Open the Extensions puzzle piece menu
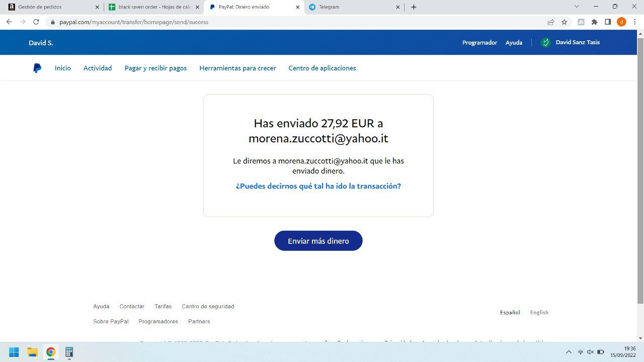644x362 pixels. coord(594,22)
